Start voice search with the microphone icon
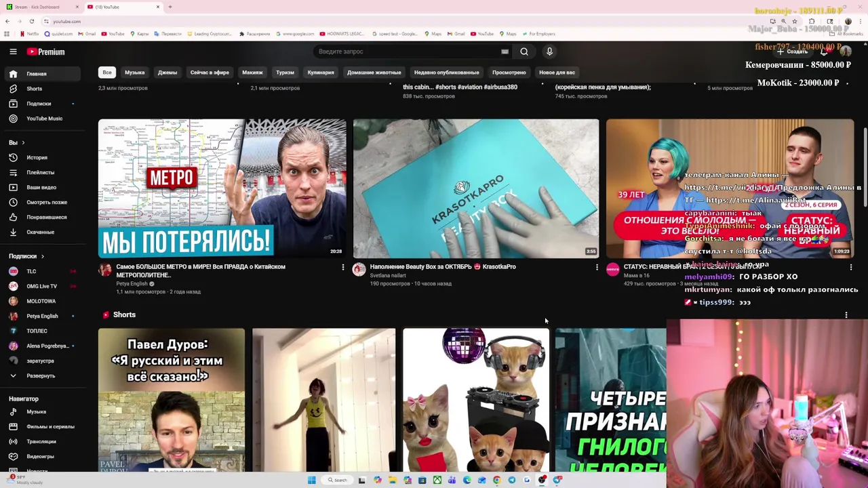Image resolution: width=868 pixels, height=488 pixels. point(549,52)
